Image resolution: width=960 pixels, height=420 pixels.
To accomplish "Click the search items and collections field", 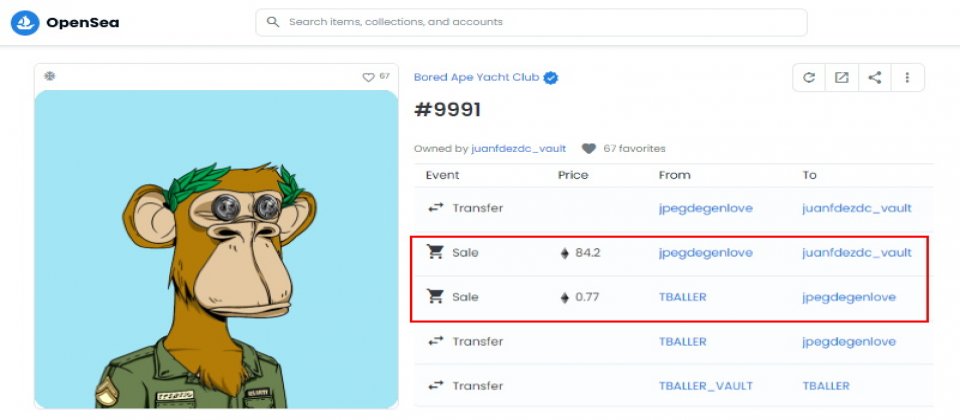I will coord(531,22).
